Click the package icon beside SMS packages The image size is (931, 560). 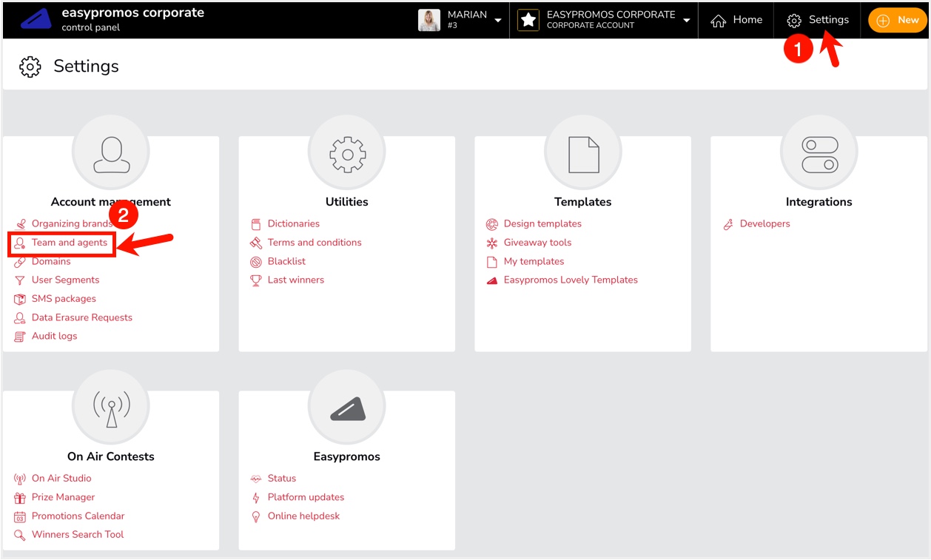coord(20,299)
